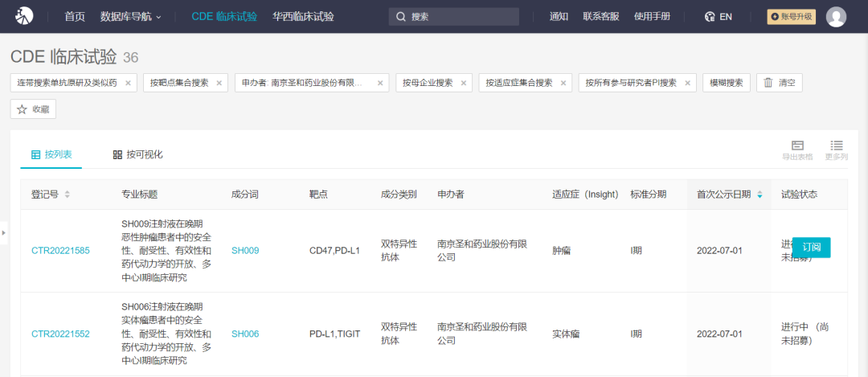Expand the left sidebar handle arrow
The image size is (868, 377).
3,233
